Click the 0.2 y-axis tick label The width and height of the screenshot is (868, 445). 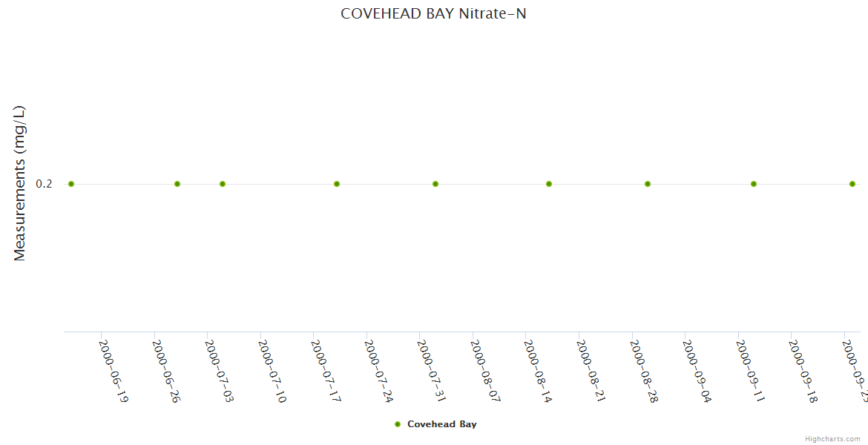tap(45, 184)
